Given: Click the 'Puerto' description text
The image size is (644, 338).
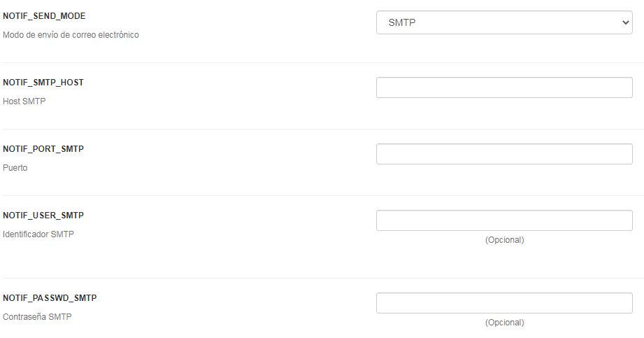Looking at the screenshot, I should click(15, 168).
